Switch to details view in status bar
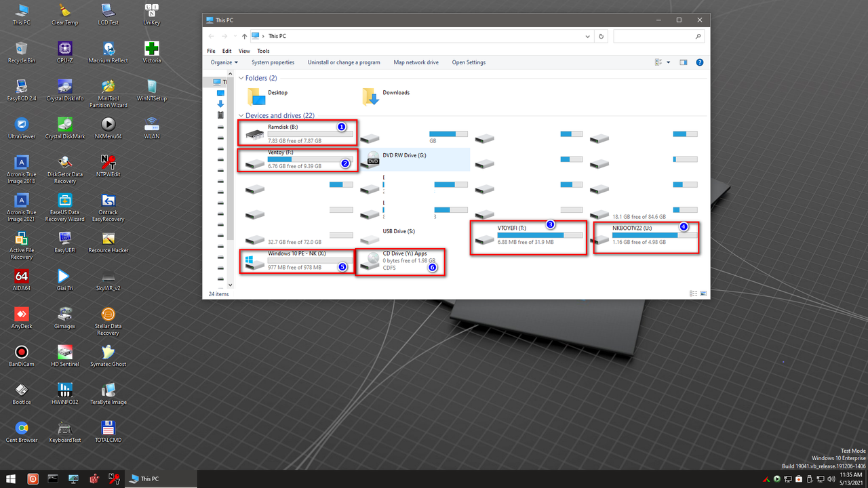This screenshot has height=488, width=868. pyautogui.click(x=693, y=294)
